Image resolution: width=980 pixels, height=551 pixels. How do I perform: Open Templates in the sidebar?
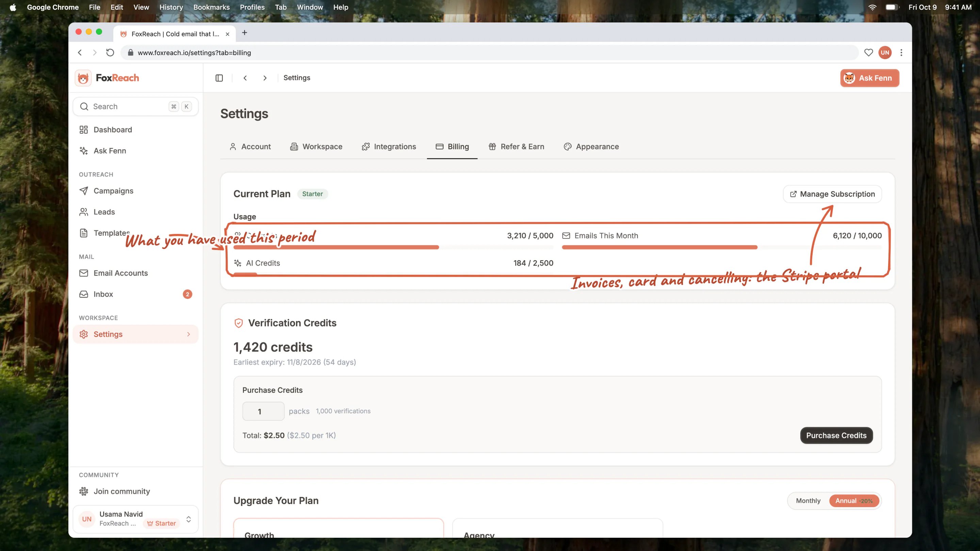click(135, 233)
